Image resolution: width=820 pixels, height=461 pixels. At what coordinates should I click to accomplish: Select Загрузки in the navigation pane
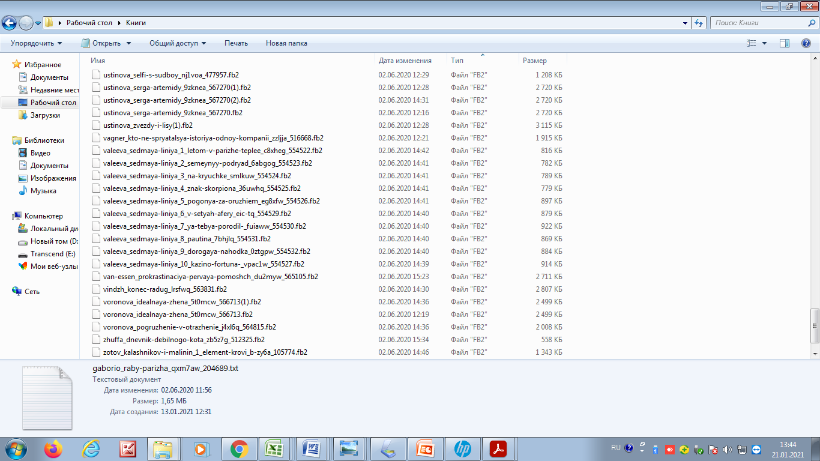pyautogui.click(x=44, y=115)
